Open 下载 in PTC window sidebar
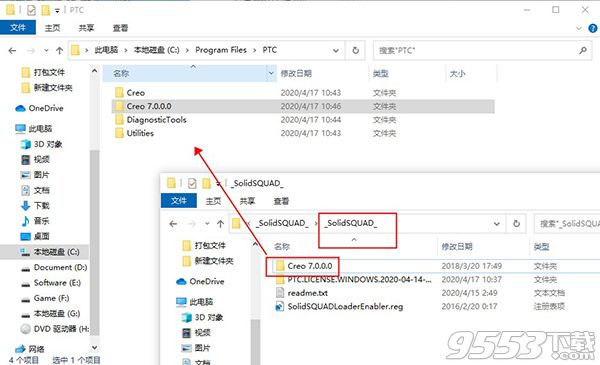This screenshot has width=600, height=365. [41, 205]
